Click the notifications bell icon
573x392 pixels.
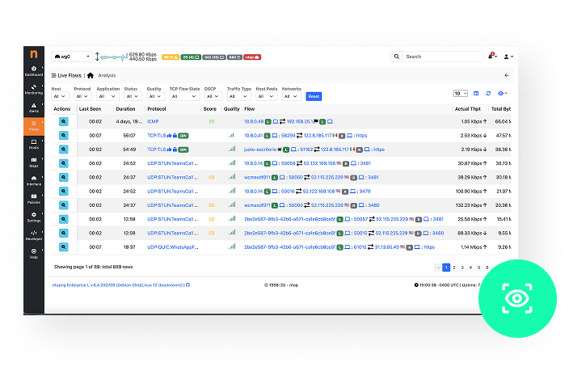click(x=490, y=57)
